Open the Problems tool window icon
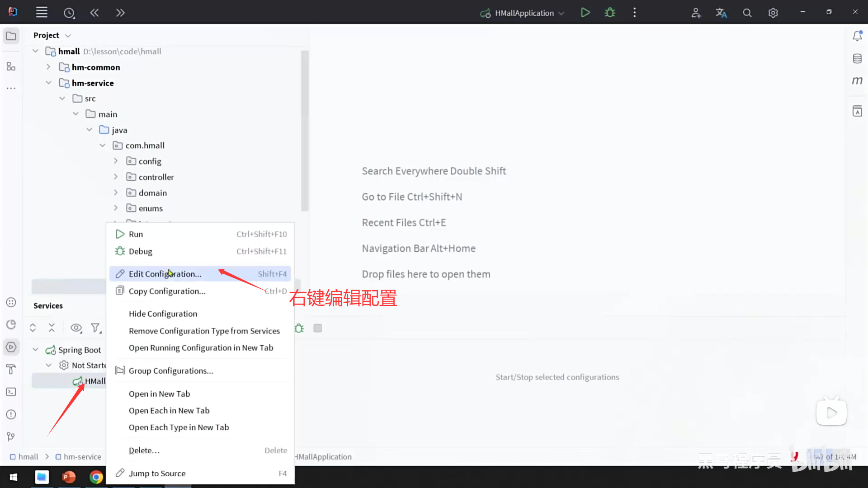Screen dimensions: 868x488 (x=11, y=414)
